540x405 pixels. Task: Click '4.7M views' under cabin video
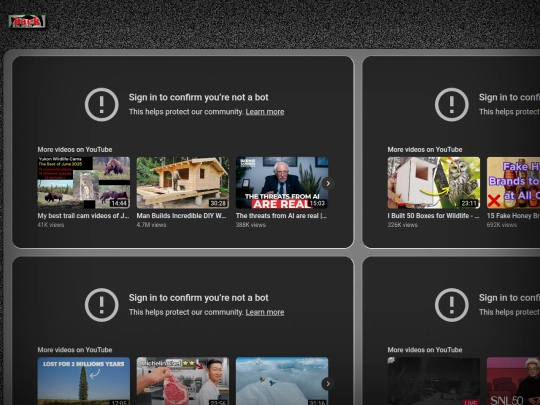(151, 225)
